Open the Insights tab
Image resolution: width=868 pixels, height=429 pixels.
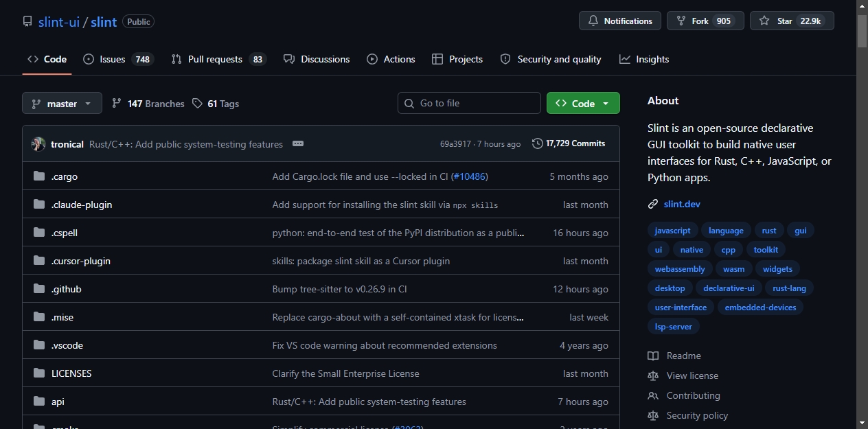click(x=644, y=59)
